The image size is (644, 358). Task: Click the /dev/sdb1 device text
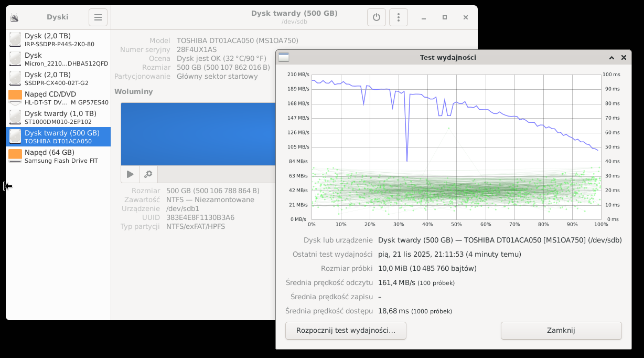(x=183, y=208)
